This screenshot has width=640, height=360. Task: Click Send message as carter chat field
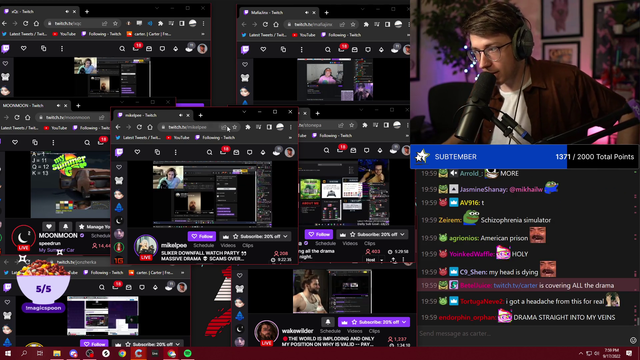522,333
